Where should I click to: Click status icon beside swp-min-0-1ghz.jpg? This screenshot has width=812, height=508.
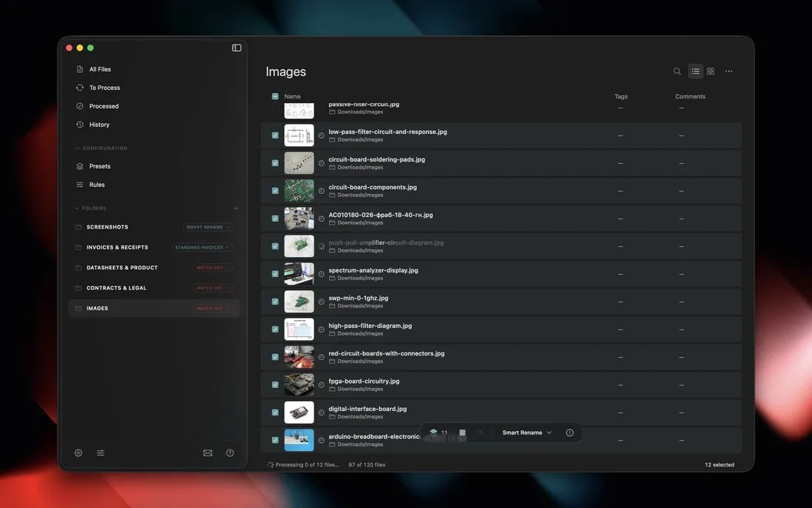321,301
